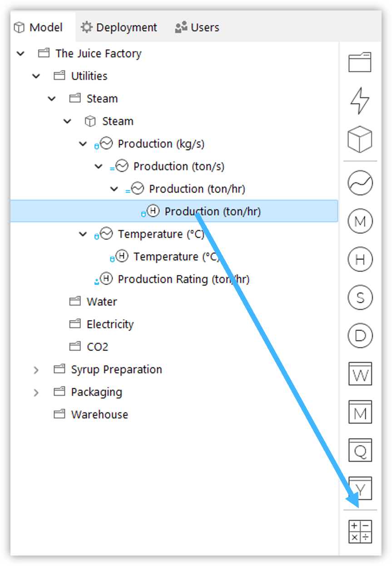Click the circled D icon

click(360, 336)
